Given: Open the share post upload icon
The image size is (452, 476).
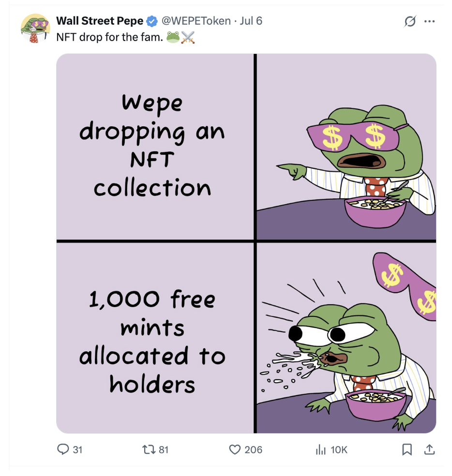Looking at the screenshot, I should pyautogui.click(x=429, y=449).
